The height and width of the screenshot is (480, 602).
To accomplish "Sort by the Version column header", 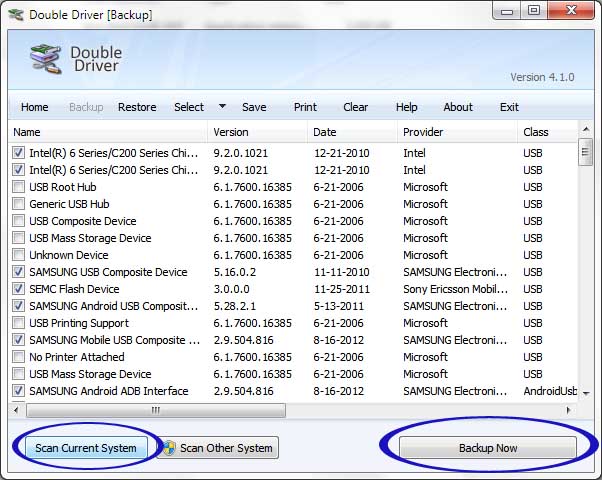I will point(257,132).
